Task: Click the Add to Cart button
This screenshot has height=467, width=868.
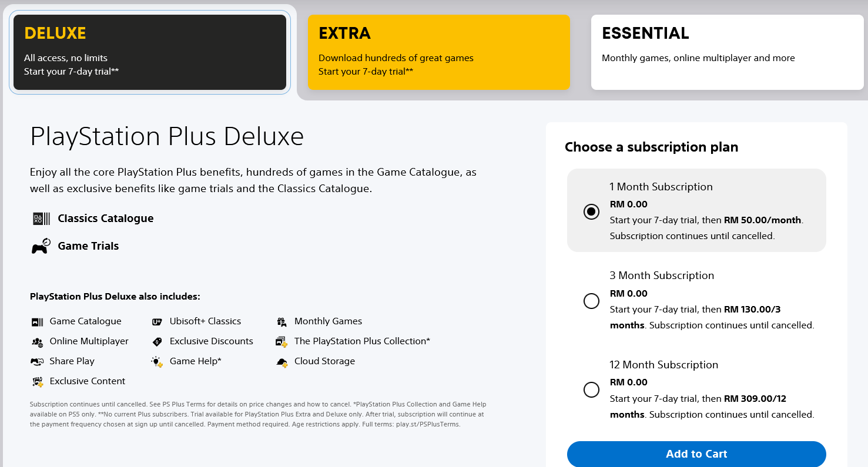Action: pos(696,453)
